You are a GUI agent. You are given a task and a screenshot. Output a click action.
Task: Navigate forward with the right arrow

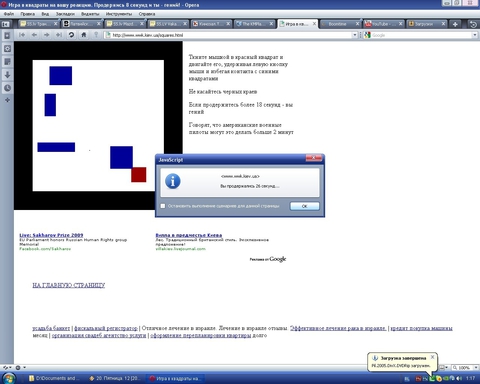46,35
